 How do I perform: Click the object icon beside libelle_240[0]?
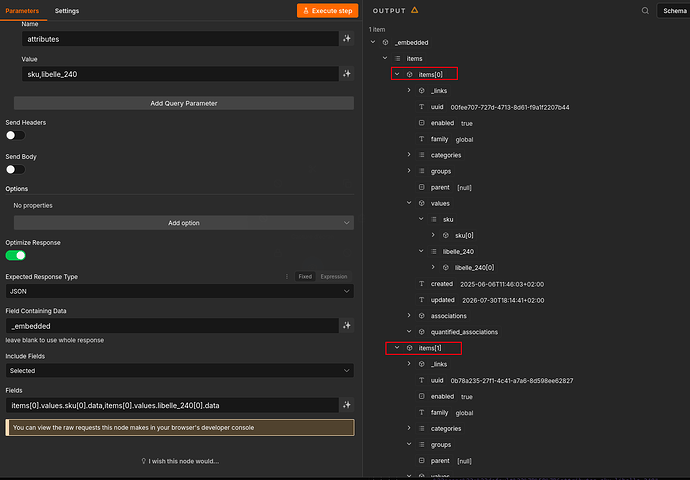(446, 267)
